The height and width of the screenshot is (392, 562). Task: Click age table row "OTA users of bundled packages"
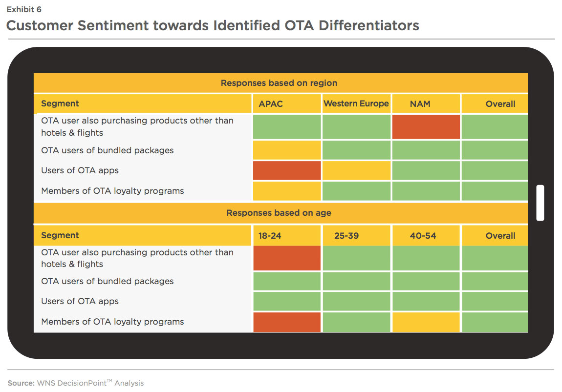point(281,281)
